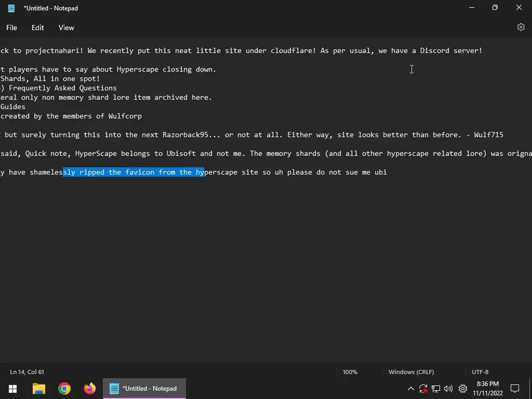Viewport: 532px width, 399px height.
Task: Select the Untitled - Notepad taskbar button
Action: [144, 389]
